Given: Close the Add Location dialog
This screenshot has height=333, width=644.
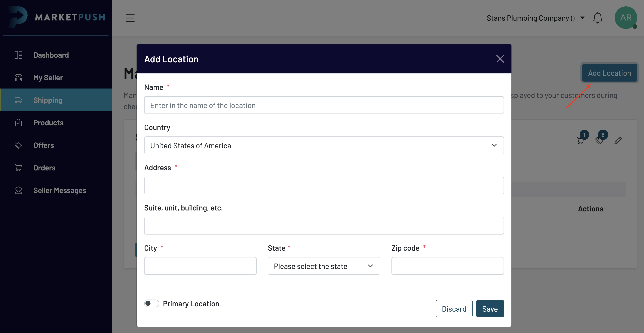Looking at the screenshot, I should tap(500, 59).
